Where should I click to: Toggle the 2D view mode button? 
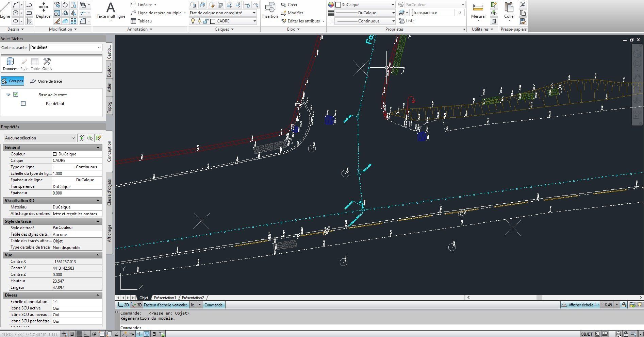(x=123, y=305)
